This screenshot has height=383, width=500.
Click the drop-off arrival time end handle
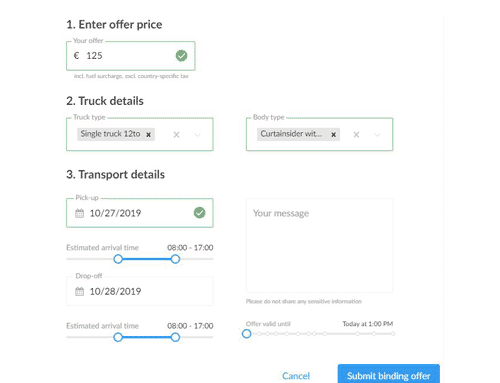tap(175, 337)
